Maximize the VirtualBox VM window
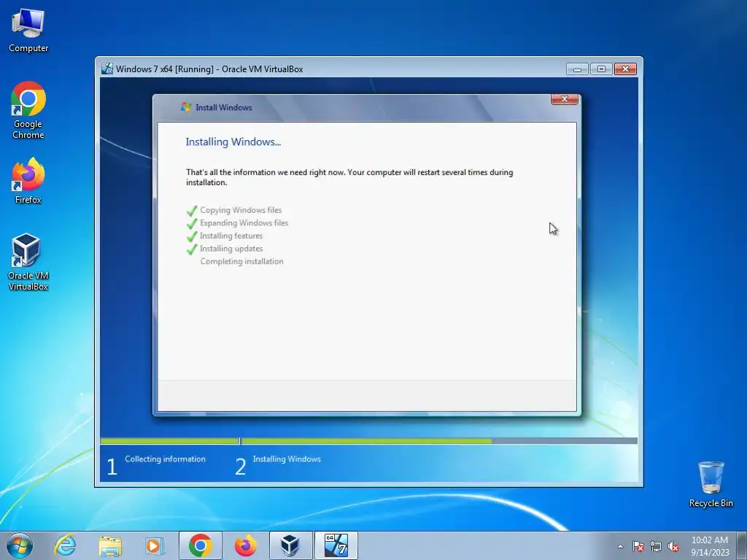747x560 pixels. pos(601,69)
